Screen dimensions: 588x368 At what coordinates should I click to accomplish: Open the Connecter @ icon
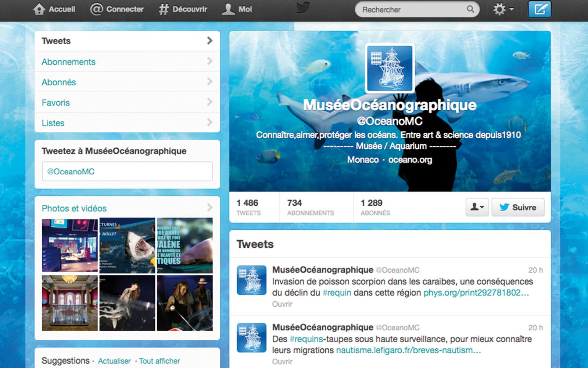click(x=96, y=9)
